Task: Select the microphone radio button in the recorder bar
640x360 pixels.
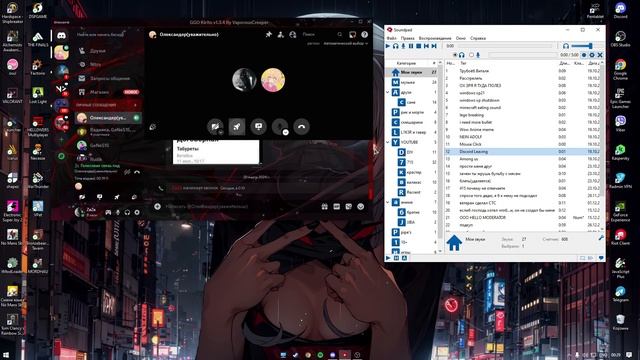Action: tap(471, 55)
